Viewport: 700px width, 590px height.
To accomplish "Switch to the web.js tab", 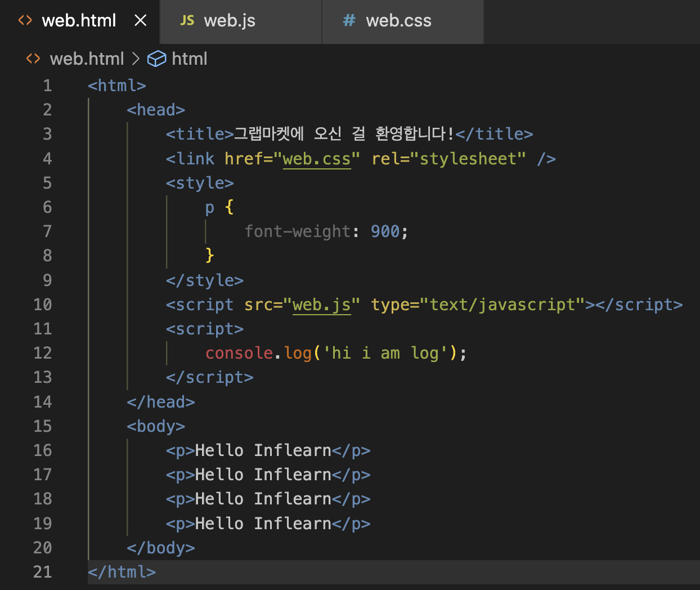I will pos(241,21).
